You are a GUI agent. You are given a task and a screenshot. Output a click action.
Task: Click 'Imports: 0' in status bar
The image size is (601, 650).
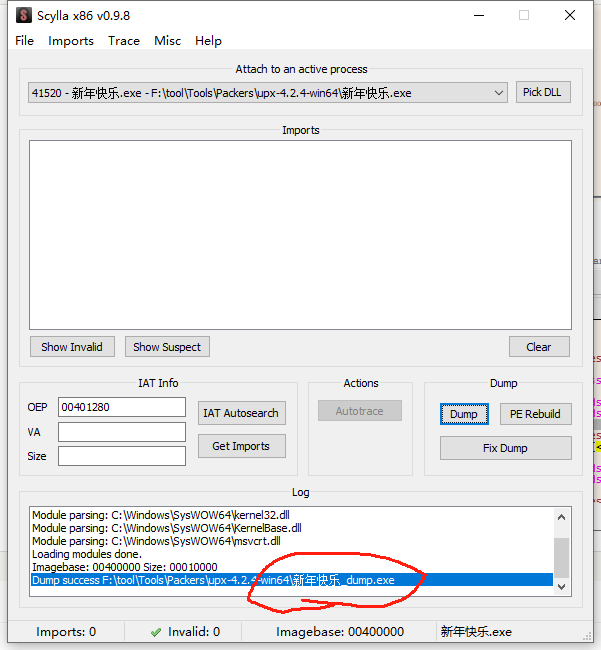(x=66, y=632)
